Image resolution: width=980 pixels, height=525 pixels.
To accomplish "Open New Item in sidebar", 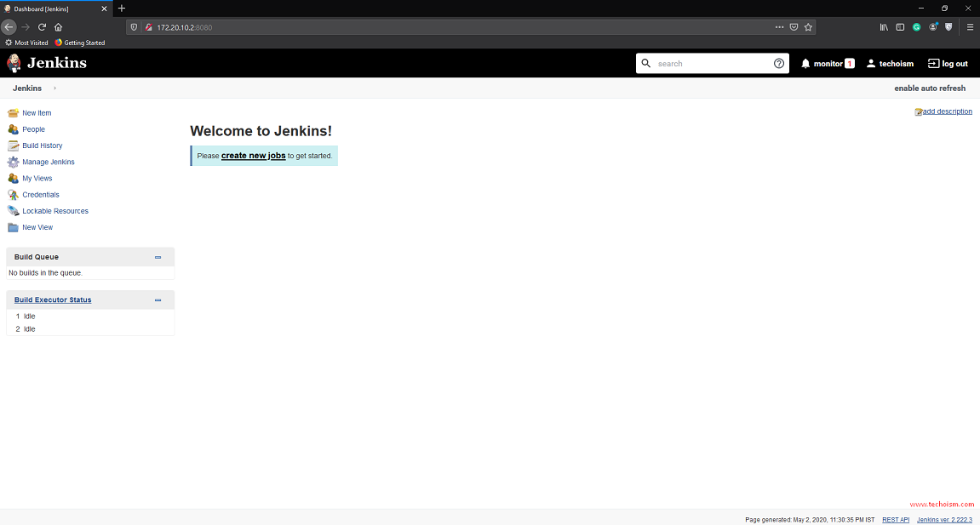I will (37, 113).
